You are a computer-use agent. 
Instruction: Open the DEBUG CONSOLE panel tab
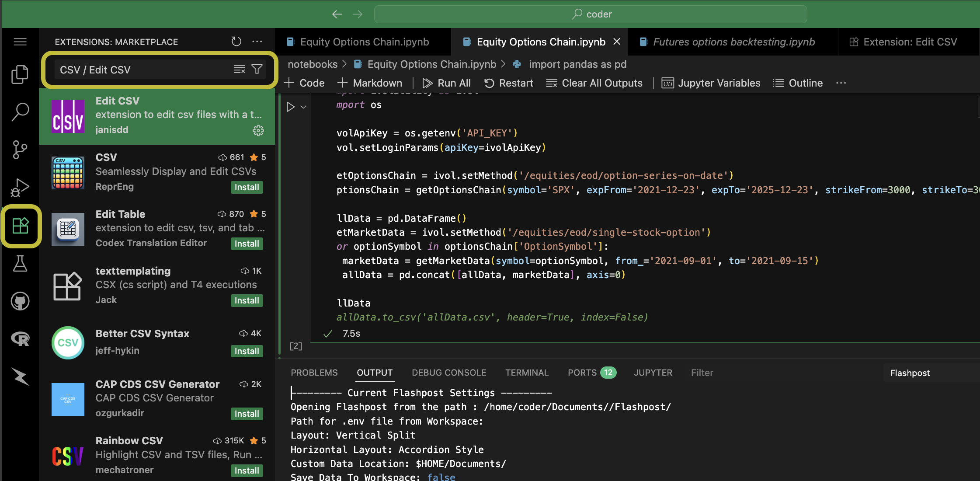[449, 373]
